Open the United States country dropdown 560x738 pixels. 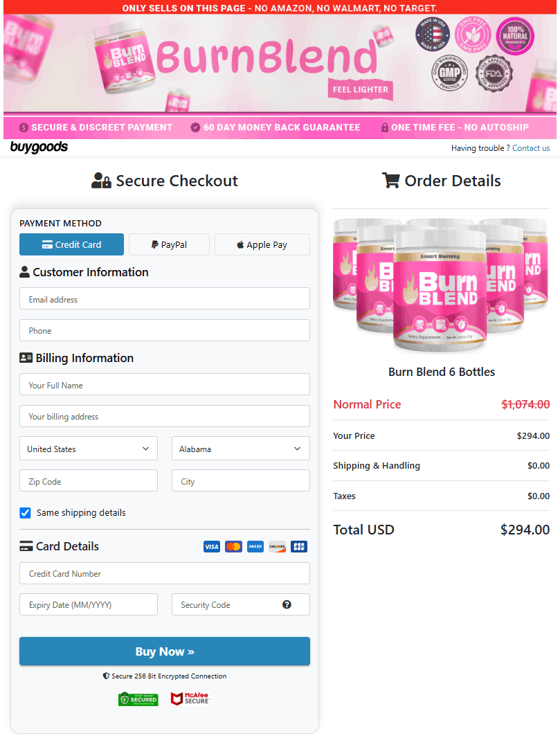click(89, 449)
